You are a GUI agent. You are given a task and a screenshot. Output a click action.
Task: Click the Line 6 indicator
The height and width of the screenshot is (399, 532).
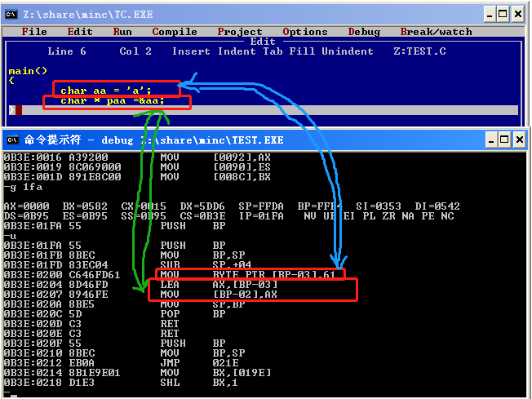click(x=67, y=51)
